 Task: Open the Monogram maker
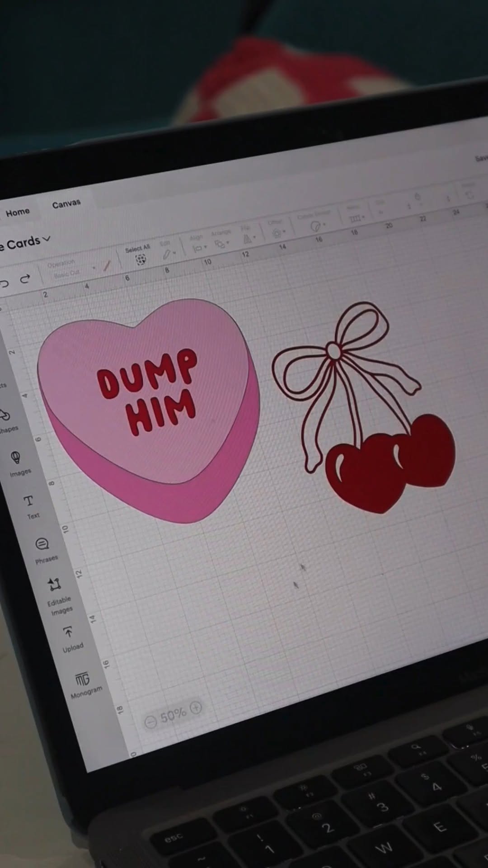pyautogui.click(x=82, y=679)
